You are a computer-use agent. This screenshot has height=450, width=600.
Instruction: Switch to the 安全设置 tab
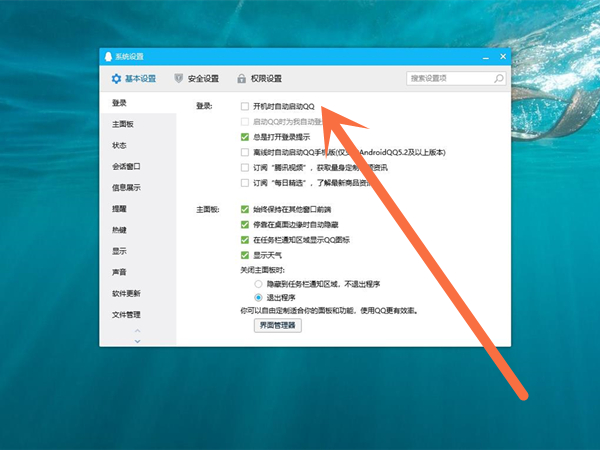pyautogui.click(x=197, y=78)
